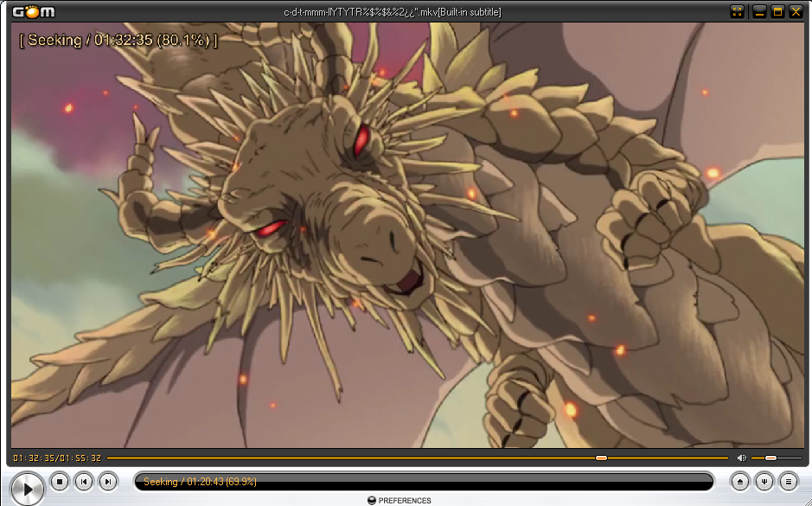Open a file with the eject button
The height and width of the screenshot is (506, 812).
pos(739,482)
